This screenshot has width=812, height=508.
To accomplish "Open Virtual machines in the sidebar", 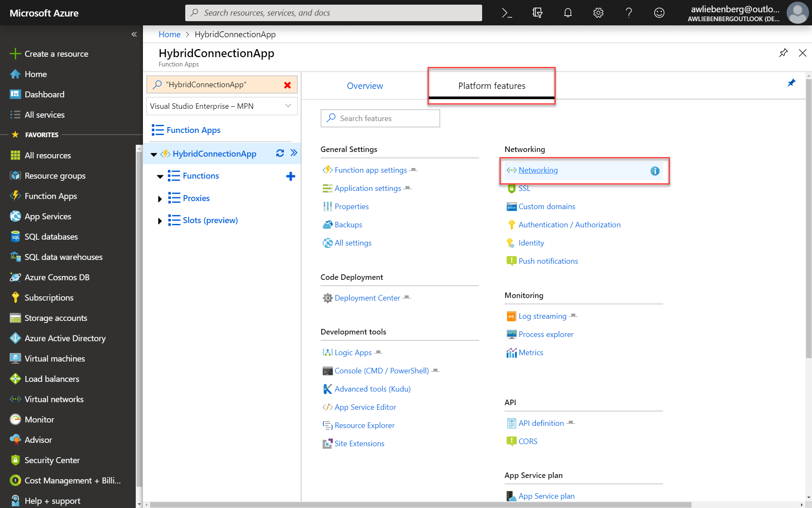I will [55, 359].
